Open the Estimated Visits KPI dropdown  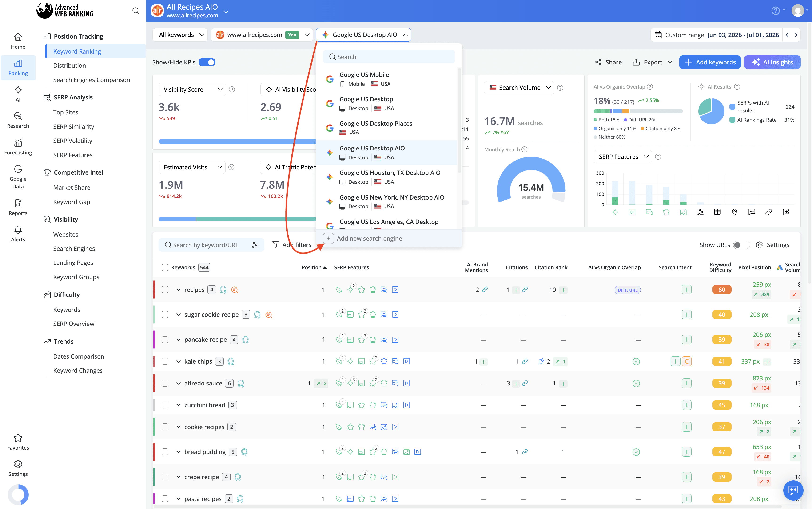point(192,167)
